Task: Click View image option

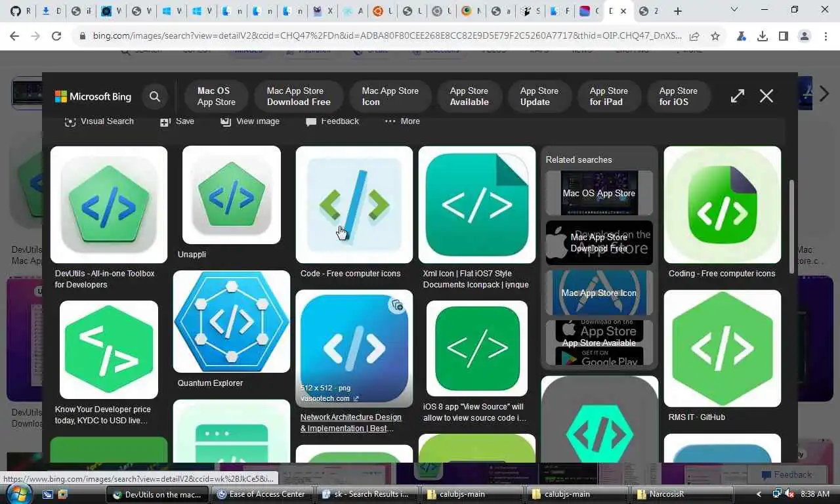Action: 250,121
